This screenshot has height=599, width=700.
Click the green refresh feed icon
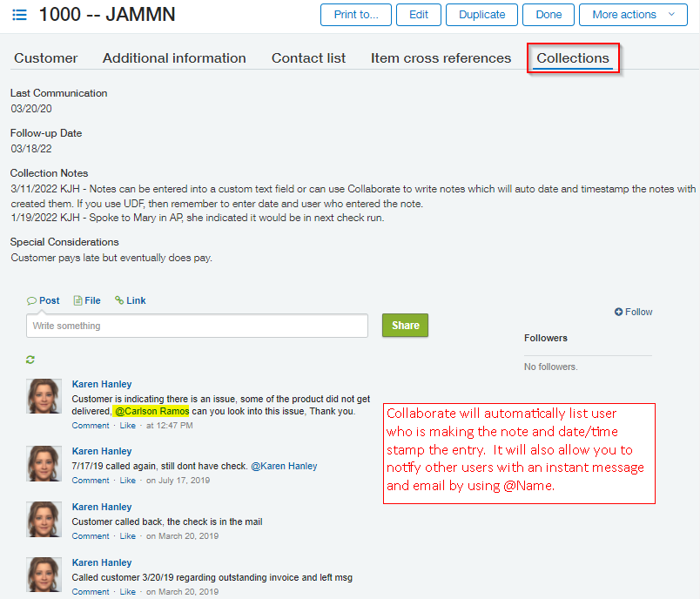(31, 359)
